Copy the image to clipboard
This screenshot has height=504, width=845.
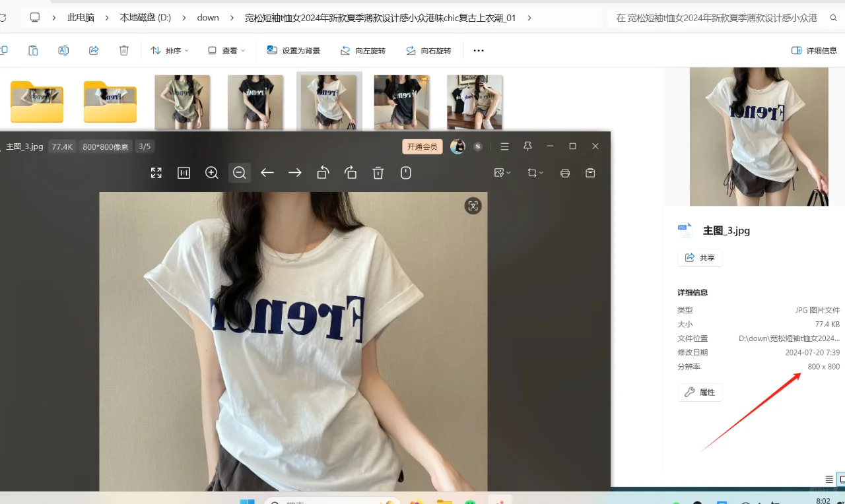click(590, 173)
